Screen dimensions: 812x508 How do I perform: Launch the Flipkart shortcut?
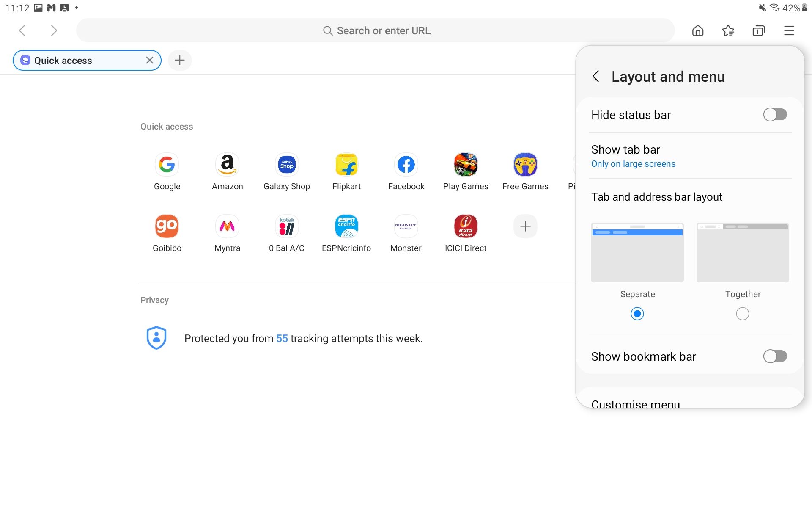point(346,171)
